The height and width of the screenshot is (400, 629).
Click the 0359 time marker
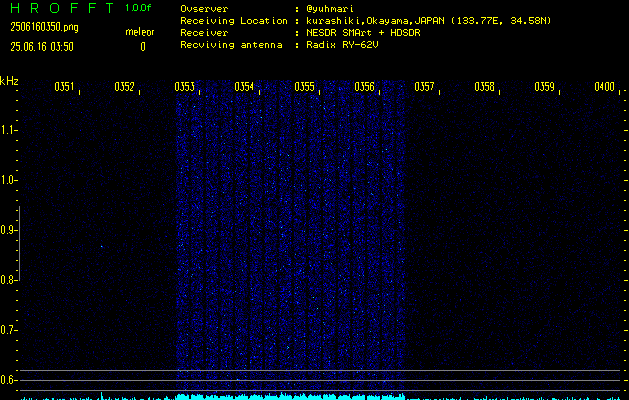pyautogui.click(x=545, y=87)
